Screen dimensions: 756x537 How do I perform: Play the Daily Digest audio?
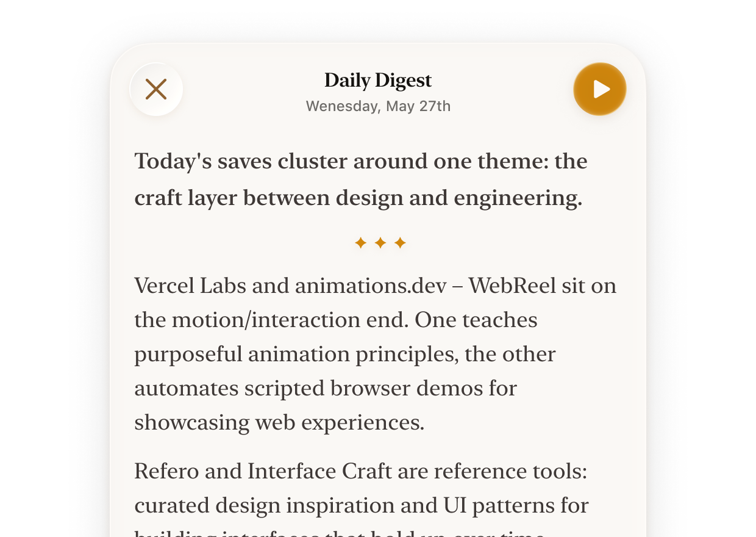tap(600, 89)
